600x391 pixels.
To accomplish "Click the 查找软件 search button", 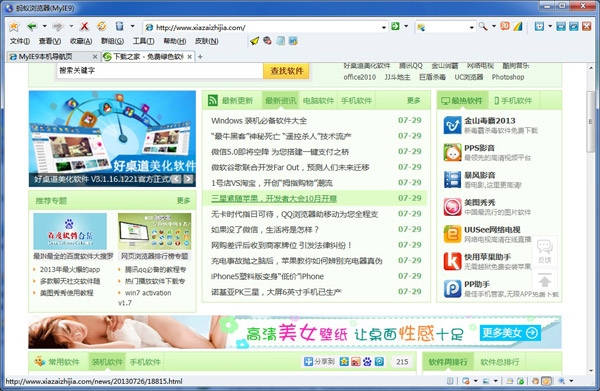I will click(287, 71).
